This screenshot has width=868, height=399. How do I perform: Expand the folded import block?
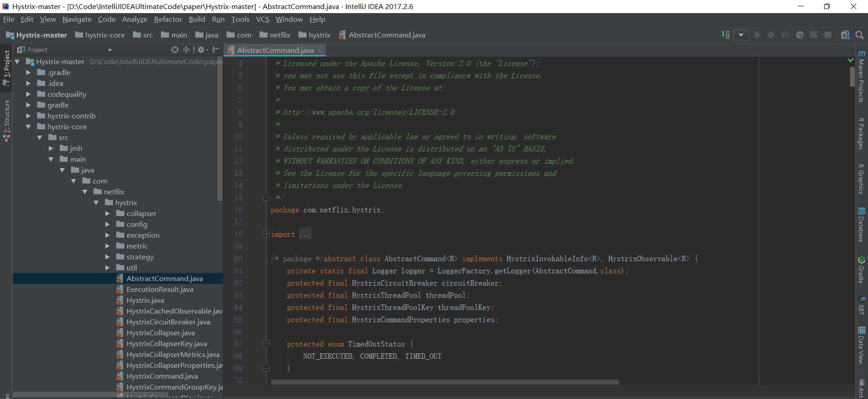pyautogui.click(x=266, y=234)
